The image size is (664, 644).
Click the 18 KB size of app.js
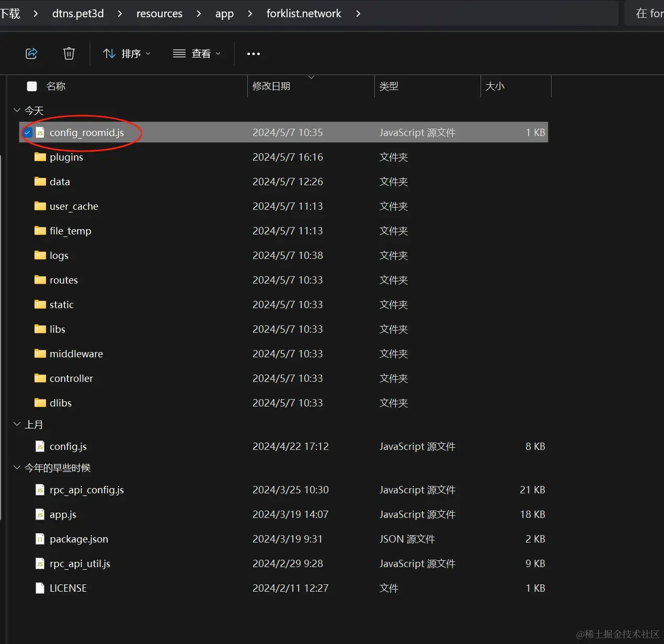[532, 514]
